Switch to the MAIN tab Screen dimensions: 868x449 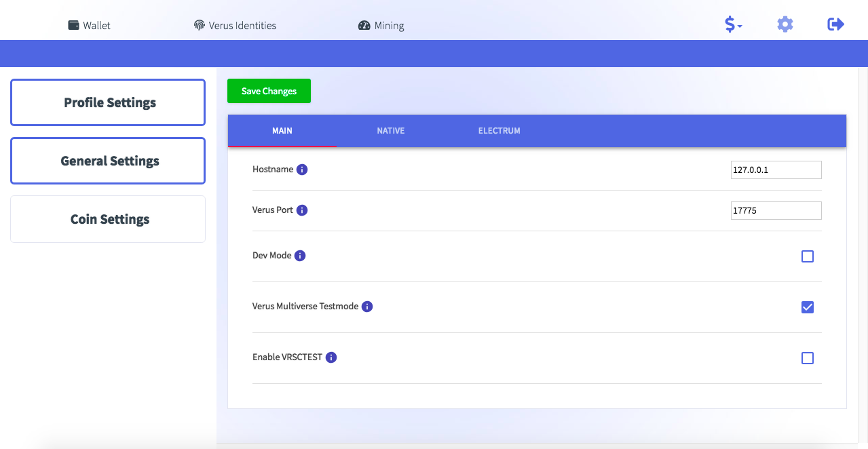pyautogui.click(x=282, y=130)
